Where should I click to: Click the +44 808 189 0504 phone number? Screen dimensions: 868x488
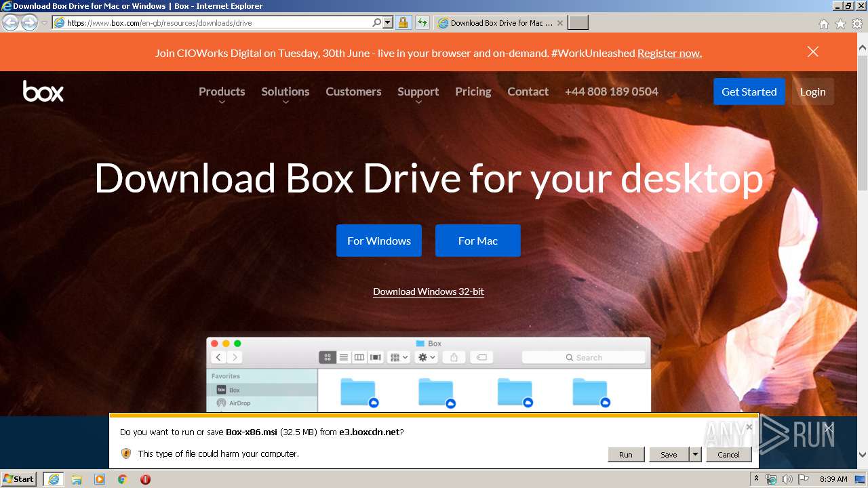click(612, 91)
